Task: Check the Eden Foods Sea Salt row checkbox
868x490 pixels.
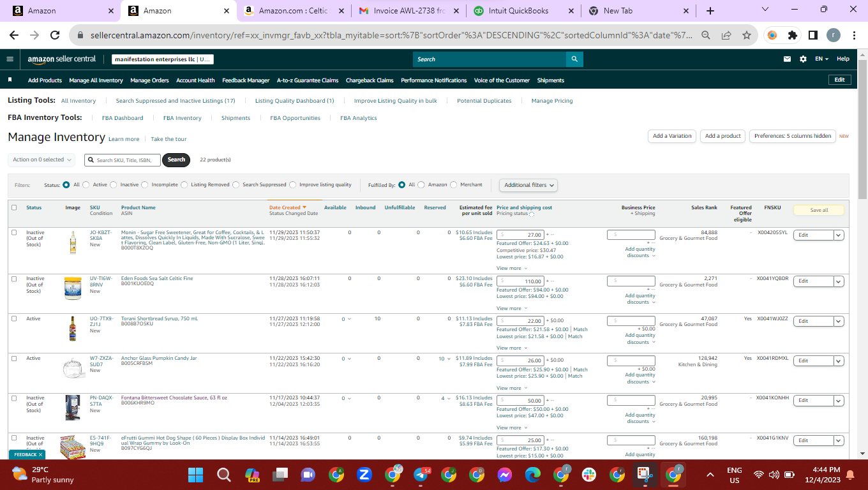Action: point(14,279)
